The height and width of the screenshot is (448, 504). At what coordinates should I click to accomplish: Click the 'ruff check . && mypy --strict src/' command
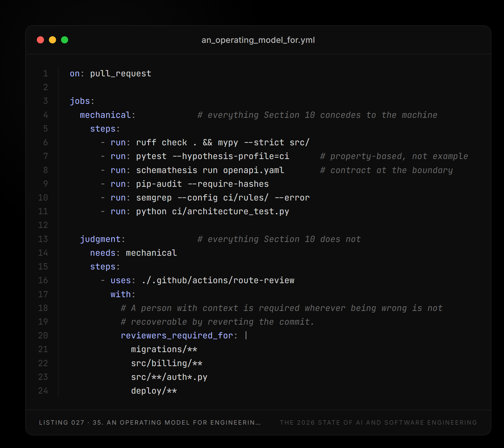(223, 143)
